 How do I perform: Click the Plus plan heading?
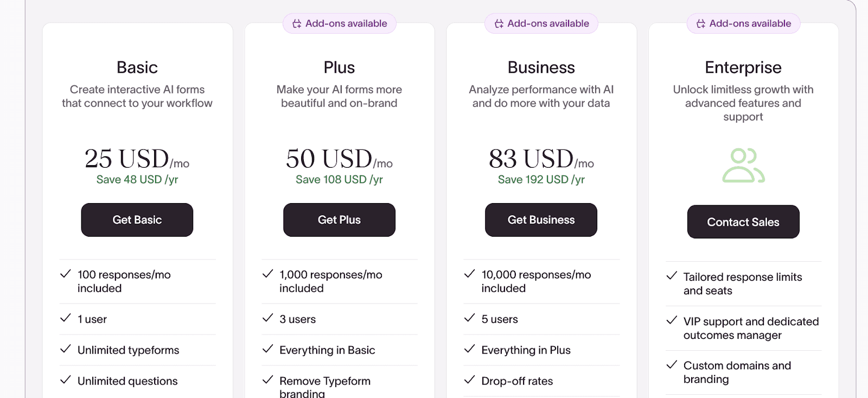coord(339,67)
